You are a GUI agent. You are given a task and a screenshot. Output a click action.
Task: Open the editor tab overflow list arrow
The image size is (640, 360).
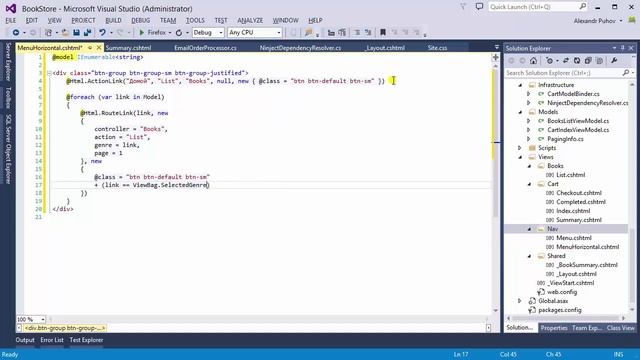[496, 47]
